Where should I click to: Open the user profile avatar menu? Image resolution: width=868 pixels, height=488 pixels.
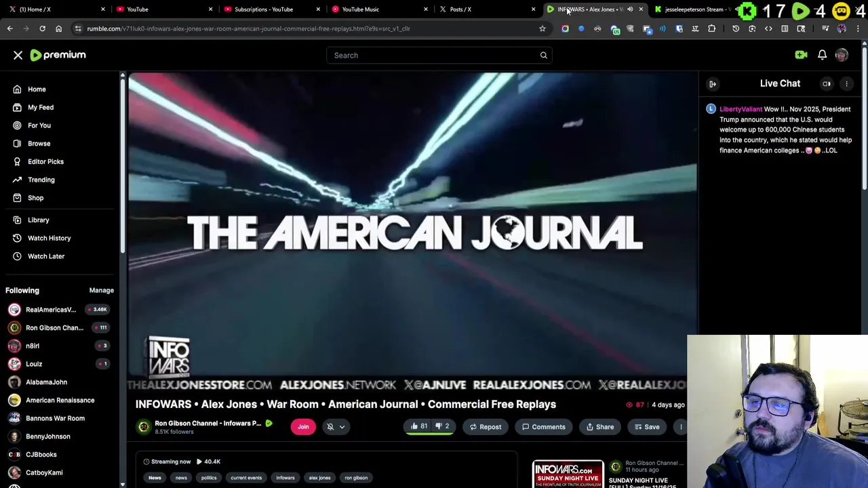(x=842, y=55)
